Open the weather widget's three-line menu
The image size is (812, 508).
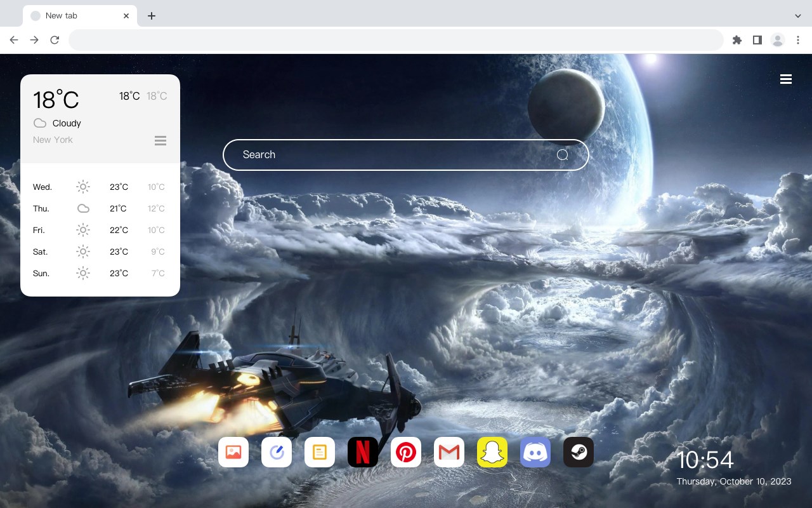click(x=160, y=140)
